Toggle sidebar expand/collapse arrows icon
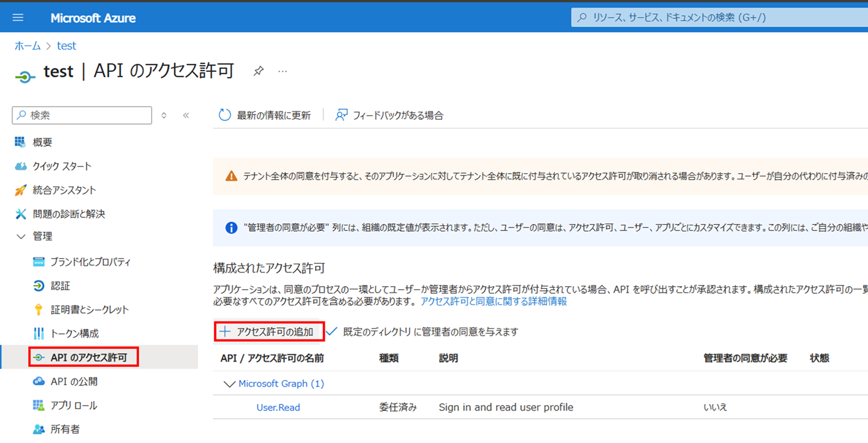 click(164, 115)
